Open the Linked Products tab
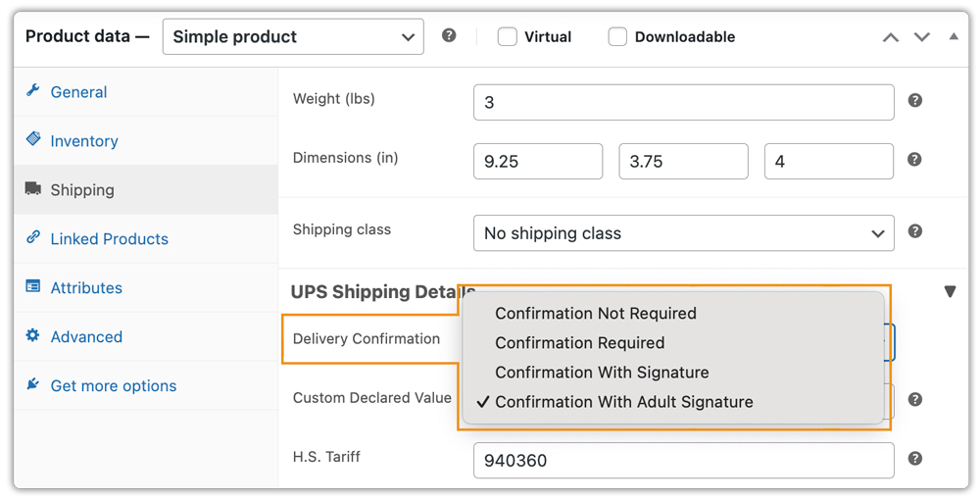980x501 pixels. point(146,239)
